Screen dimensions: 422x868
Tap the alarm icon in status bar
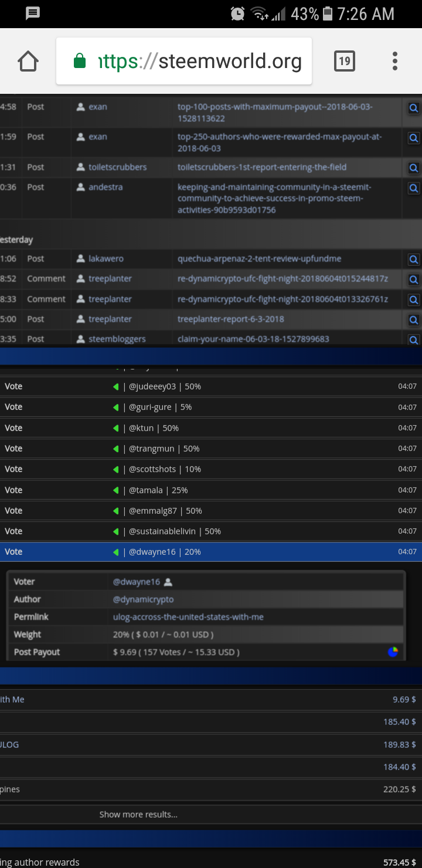pos(237,14)
